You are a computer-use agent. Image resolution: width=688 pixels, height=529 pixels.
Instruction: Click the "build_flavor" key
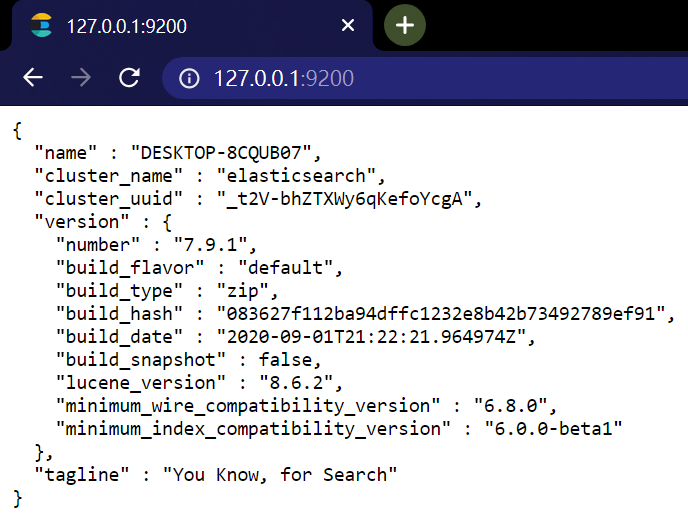(x=130, y=268)
